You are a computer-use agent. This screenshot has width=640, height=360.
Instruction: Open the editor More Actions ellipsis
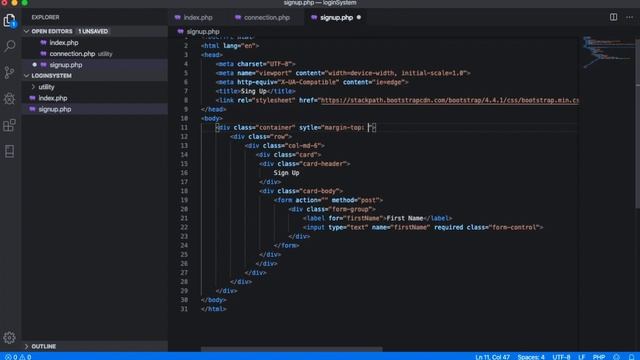[629, 17]
